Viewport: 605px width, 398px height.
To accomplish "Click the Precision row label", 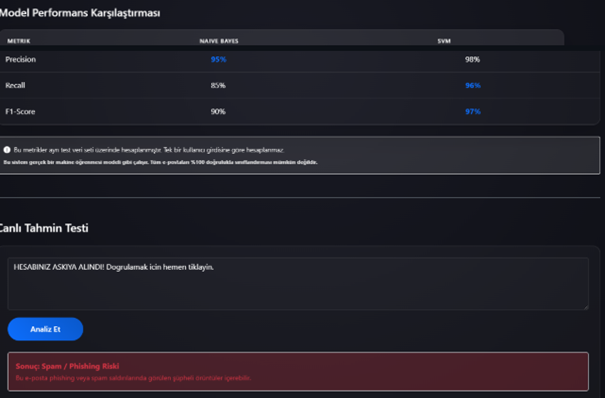I will tap(20, 59).
